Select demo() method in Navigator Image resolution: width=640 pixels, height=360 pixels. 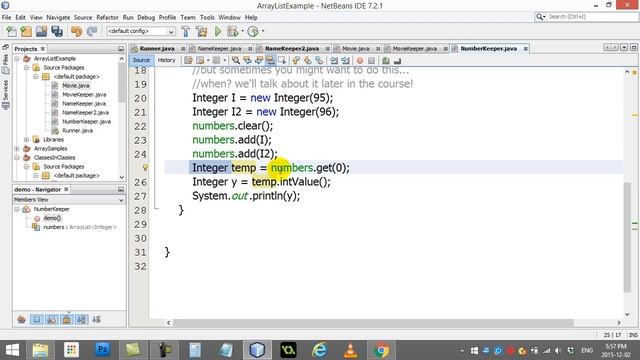52,218
